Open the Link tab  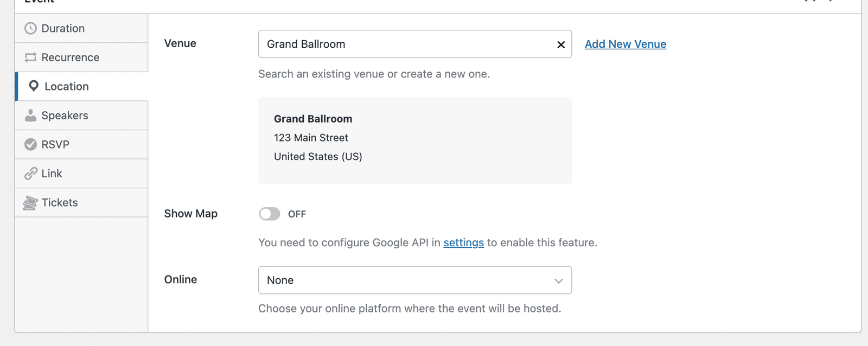(x=81, y=174)
